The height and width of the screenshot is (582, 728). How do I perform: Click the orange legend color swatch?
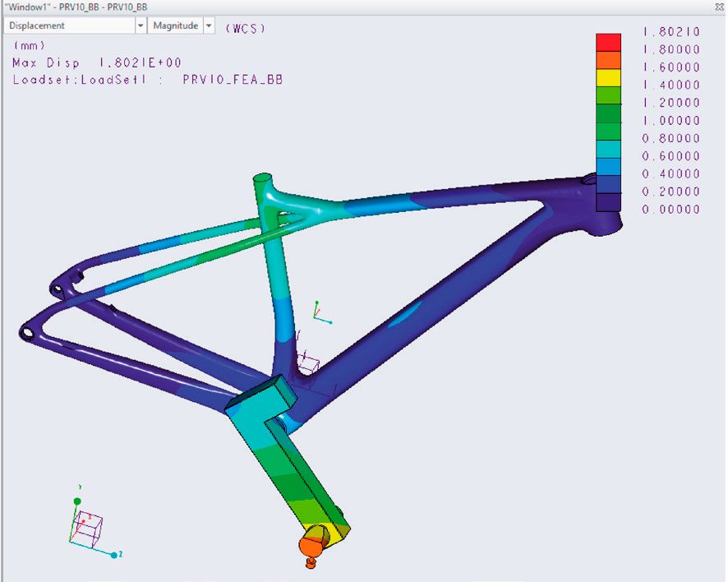608,60
